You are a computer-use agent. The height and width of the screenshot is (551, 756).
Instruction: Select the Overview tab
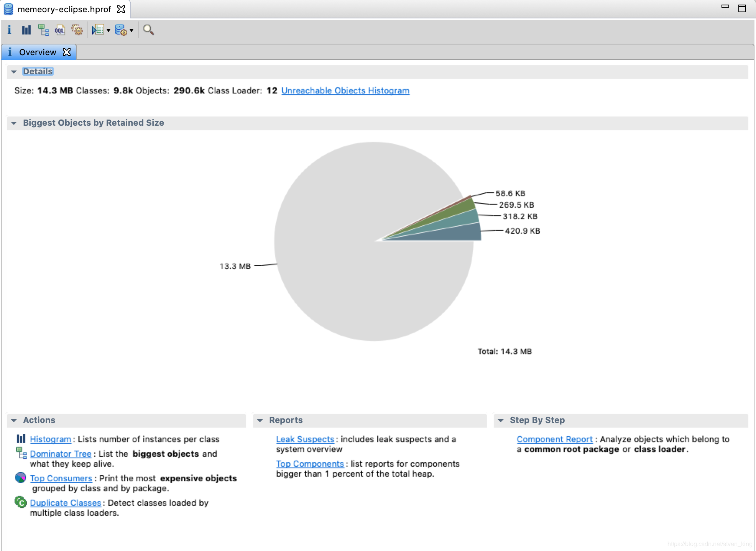37,52
